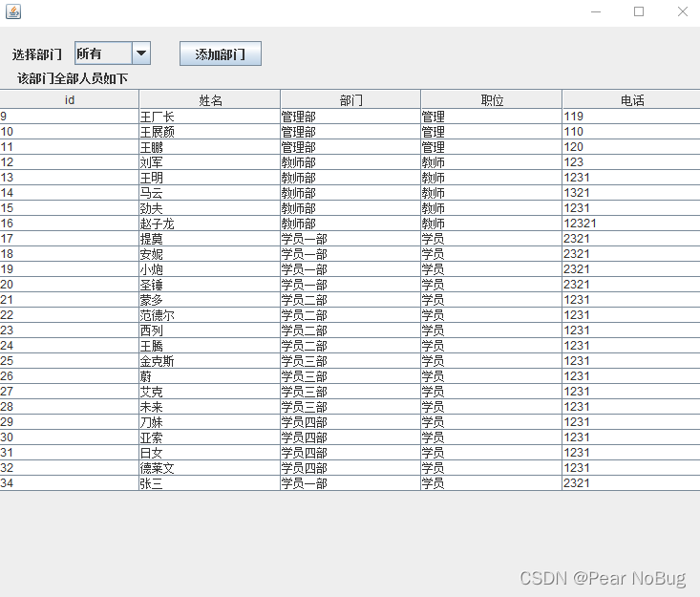Click 学员三部 cell in 金克斯 row

coord(350,361)
